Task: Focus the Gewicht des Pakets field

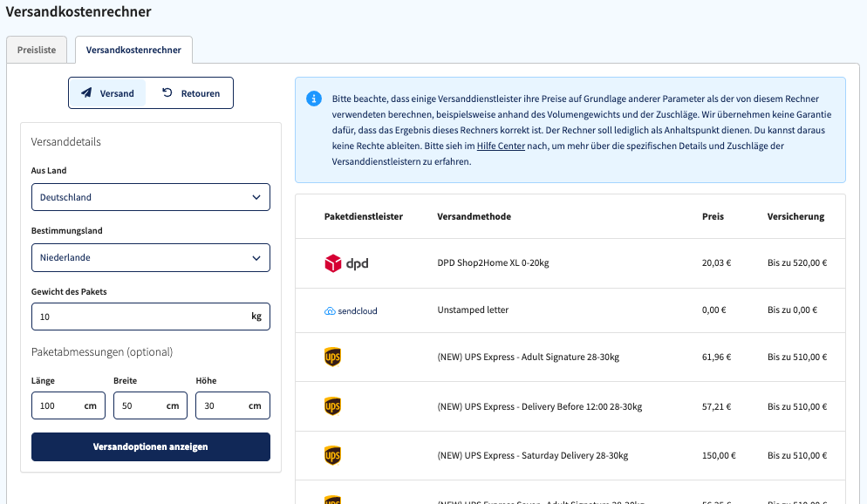Action: click(150, 317)
